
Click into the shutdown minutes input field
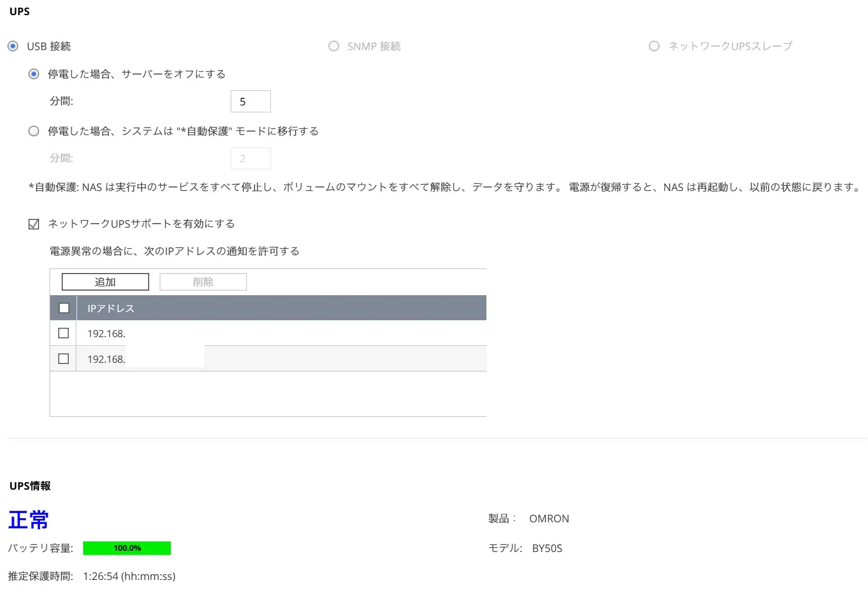pos(250,101)
